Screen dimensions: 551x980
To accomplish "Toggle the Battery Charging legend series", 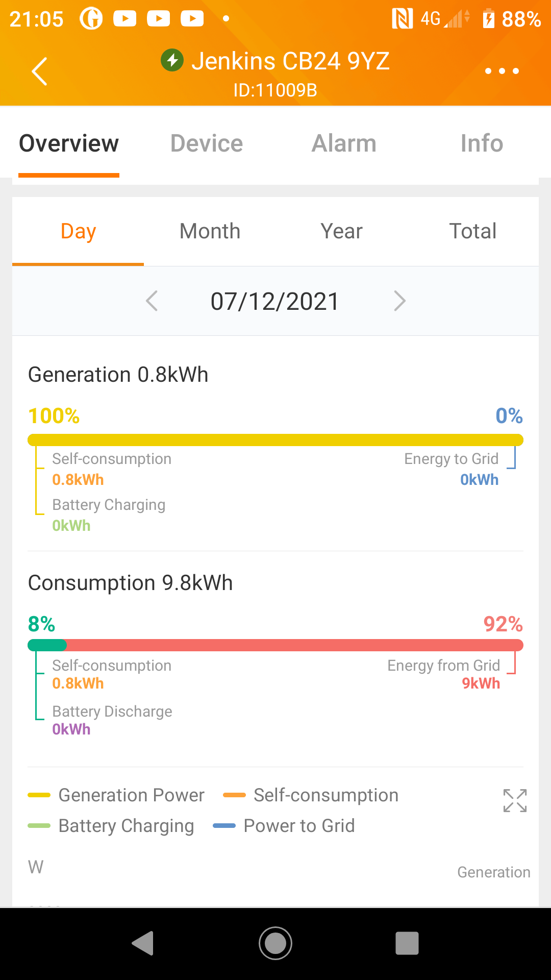I will click(x=111, y=826).
